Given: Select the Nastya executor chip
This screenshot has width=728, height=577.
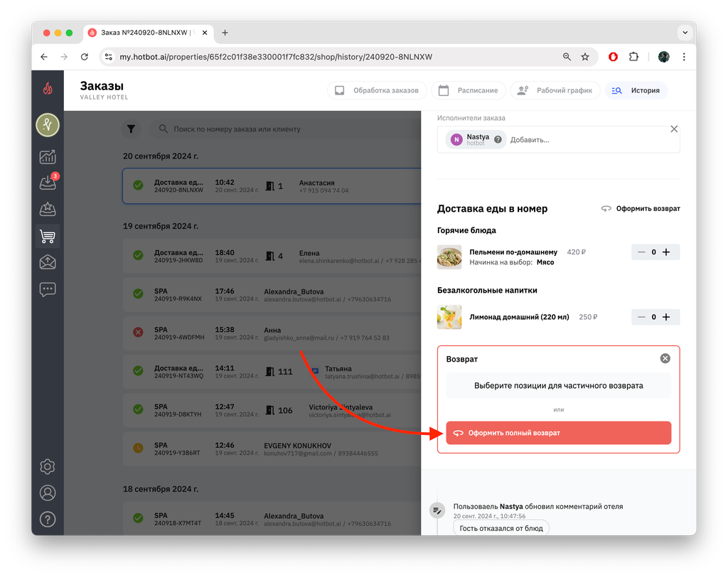Looking at the screenshot, I should coord(476,140).
